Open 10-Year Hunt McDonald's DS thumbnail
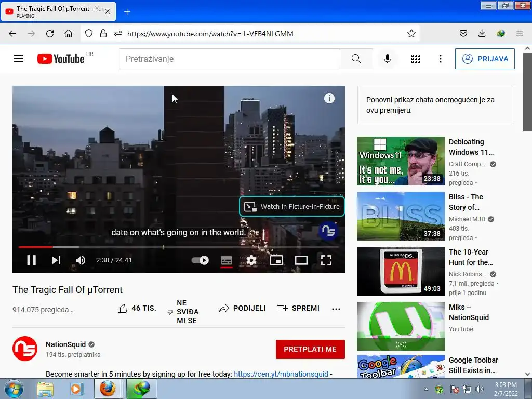 401,271
